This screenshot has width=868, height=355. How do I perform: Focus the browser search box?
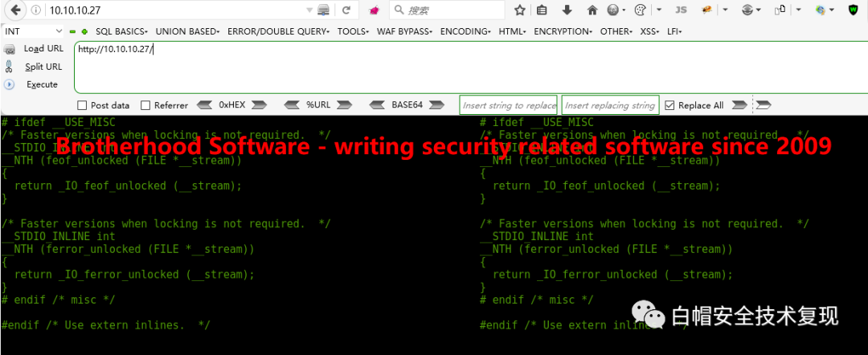448,10
